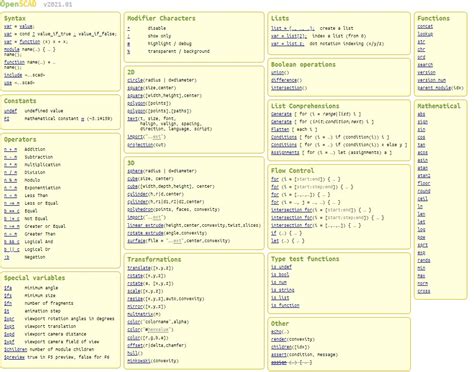Click the is_function link

click(x=285, y=305)
